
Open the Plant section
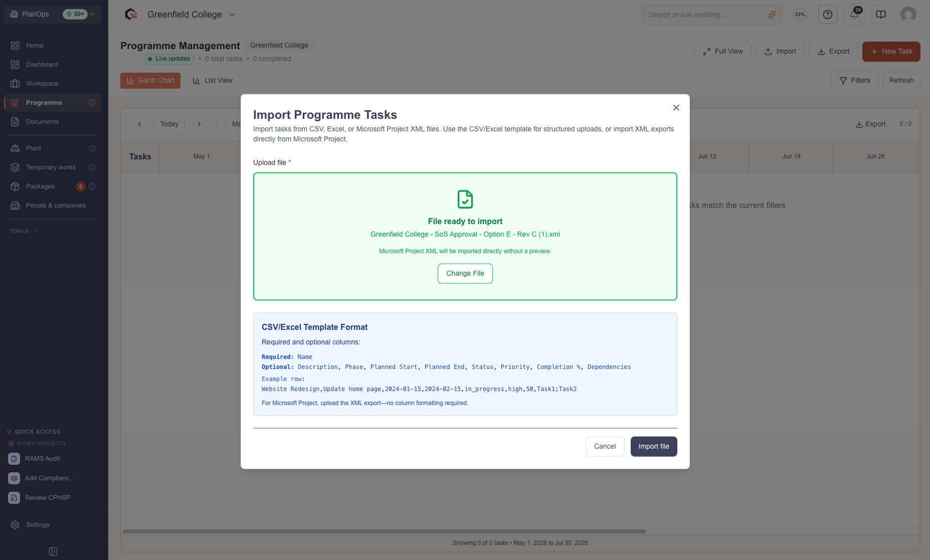[53, 148]
